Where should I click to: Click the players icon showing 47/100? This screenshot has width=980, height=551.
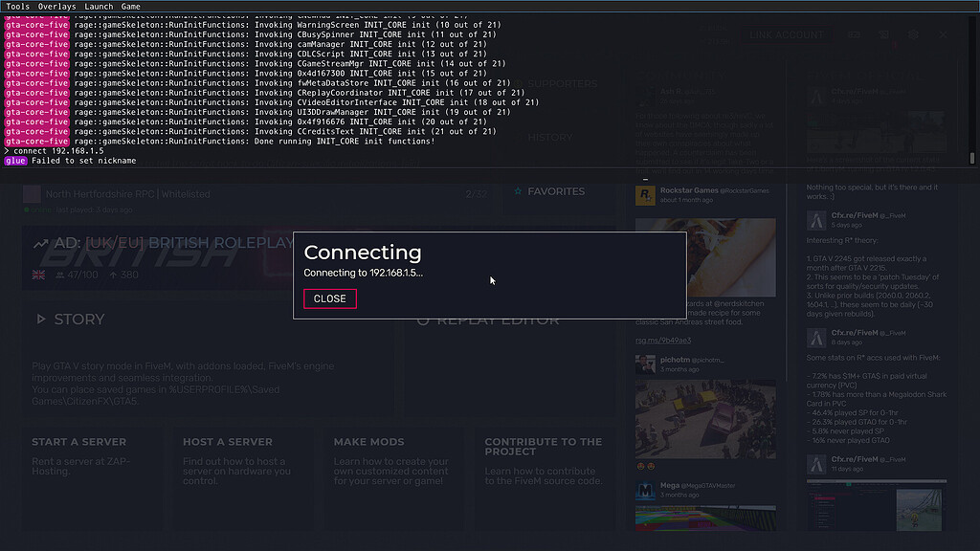point(60,275)
